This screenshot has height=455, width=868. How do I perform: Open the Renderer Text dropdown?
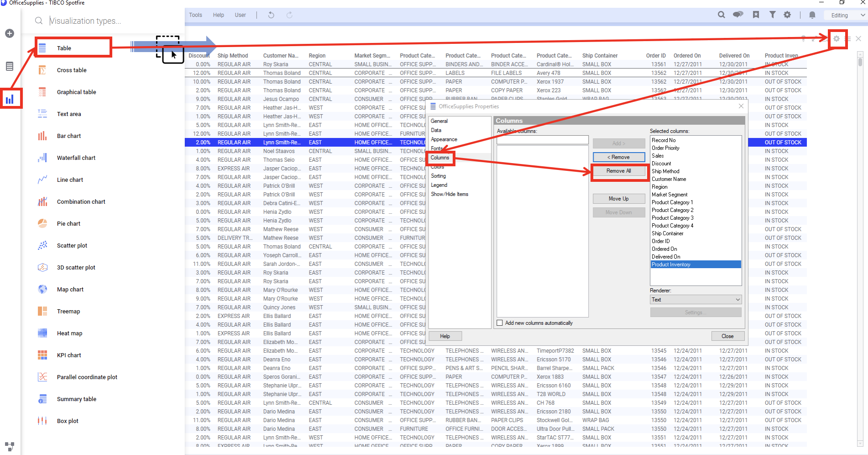pos(695,300)
